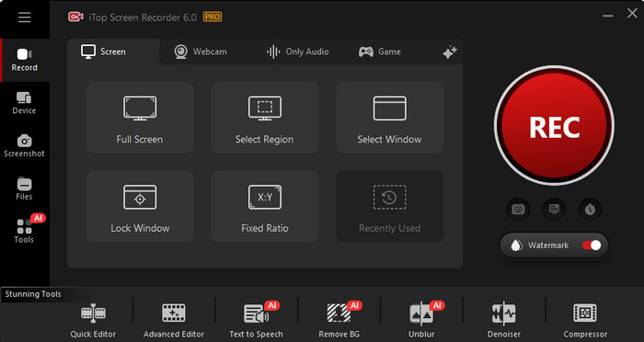Switch to the Only Audio tab
Screen dimensions: 644x342
tap(298, 51)
